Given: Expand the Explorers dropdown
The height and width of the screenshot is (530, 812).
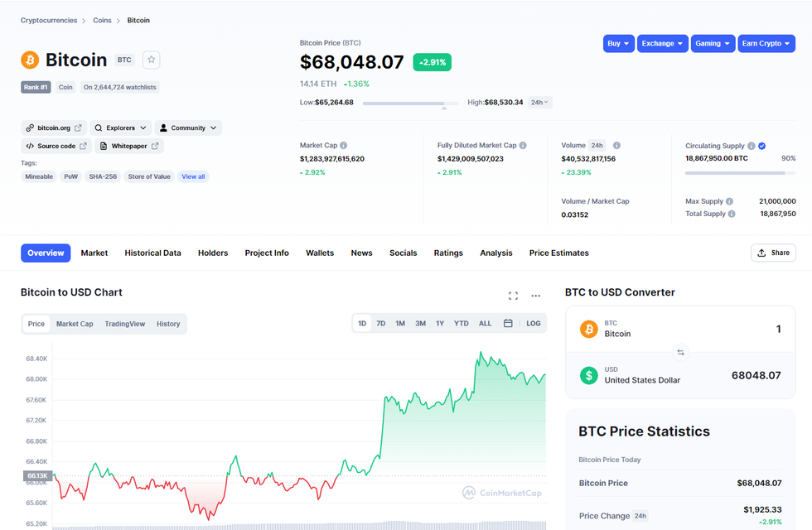Looking at the screenshot, I should point(121,127).
